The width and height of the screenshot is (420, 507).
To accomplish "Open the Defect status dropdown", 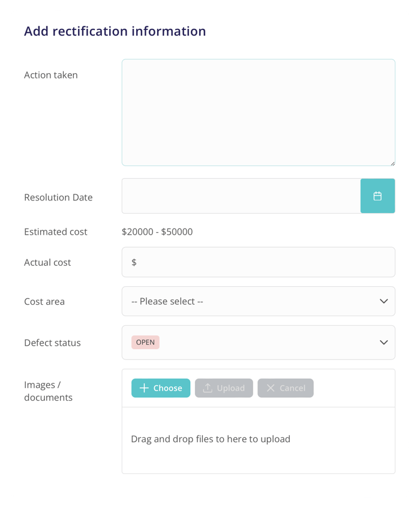I will coord(258,343).
